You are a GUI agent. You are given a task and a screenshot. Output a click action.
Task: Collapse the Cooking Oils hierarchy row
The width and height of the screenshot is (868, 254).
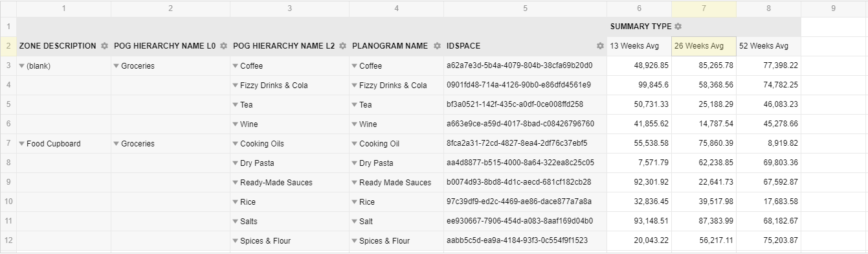[x=236, y=144]
